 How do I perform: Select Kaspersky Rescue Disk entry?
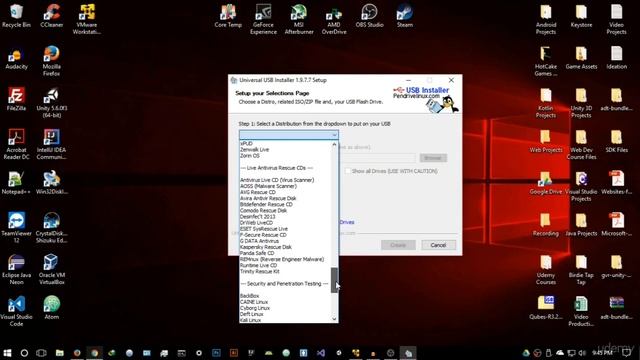coord(266,247)
